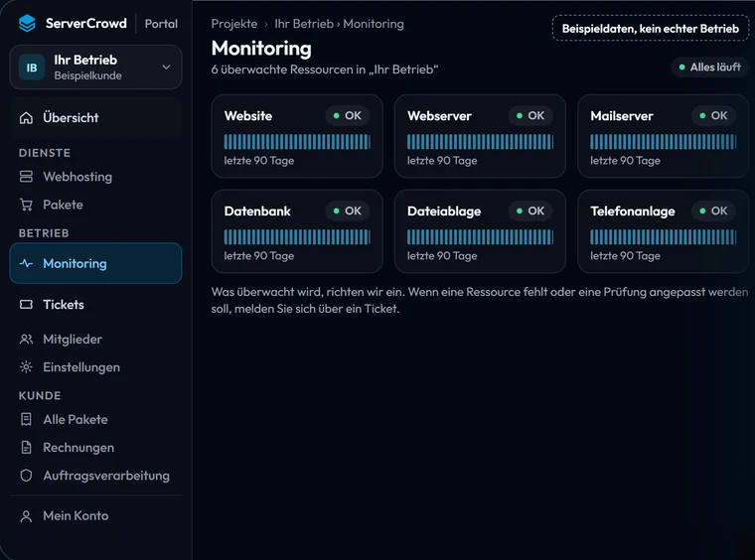755x560 pixels.
Task: Click the Mailserver card title
Action: pos(622,116)
